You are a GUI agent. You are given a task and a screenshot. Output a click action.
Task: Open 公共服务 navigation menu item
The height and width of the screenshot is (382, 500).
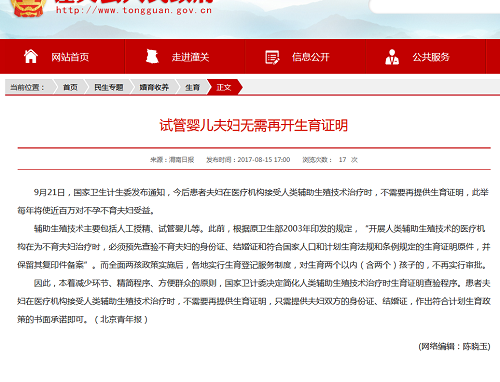[x=431, y=57]
